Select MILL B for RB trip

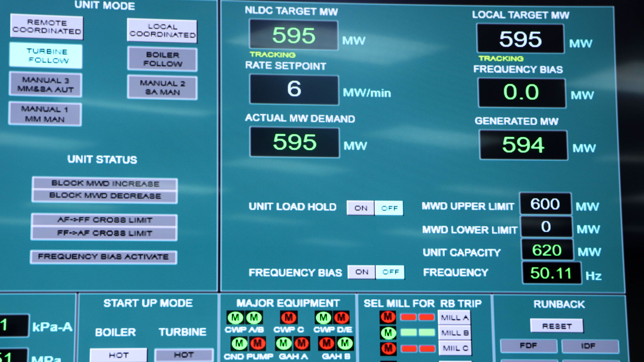click(454, 333)
